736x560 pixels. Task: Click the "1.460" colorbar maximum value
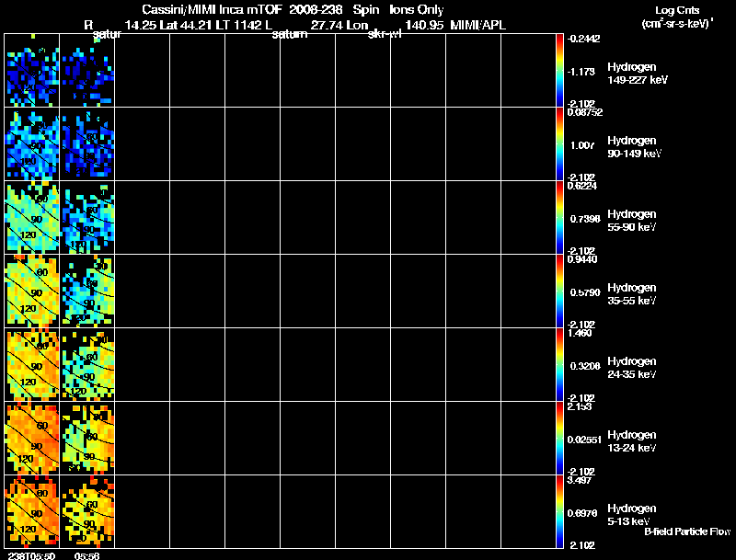coord(580,333)
